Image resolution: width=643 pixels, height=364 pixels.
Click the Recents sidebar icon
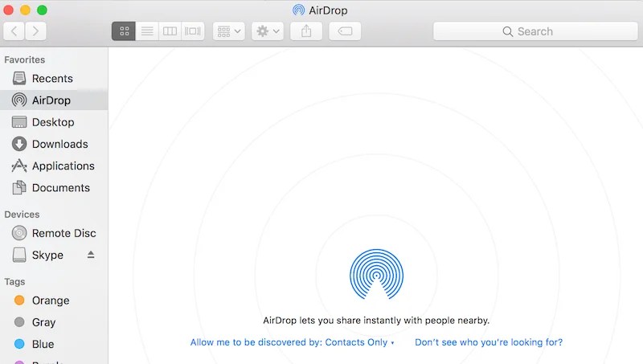pos(19,78)
